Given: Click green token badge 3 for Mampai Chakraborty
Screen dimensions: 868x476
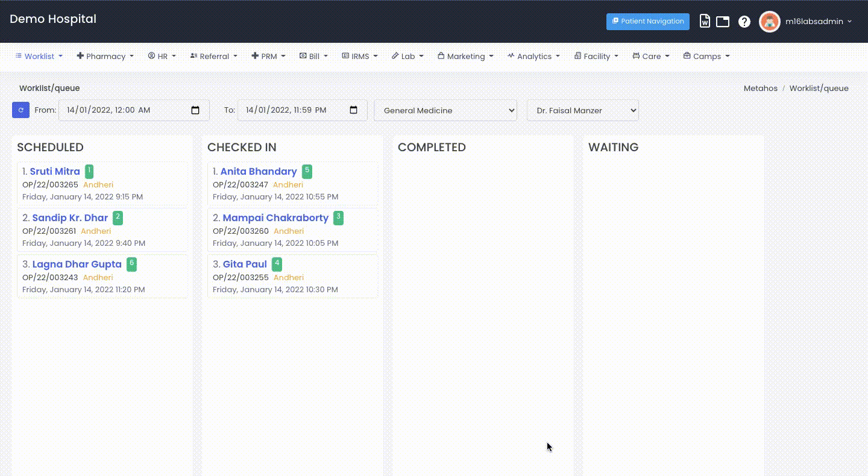Looking at the screenshot, I should click(338, 218).
